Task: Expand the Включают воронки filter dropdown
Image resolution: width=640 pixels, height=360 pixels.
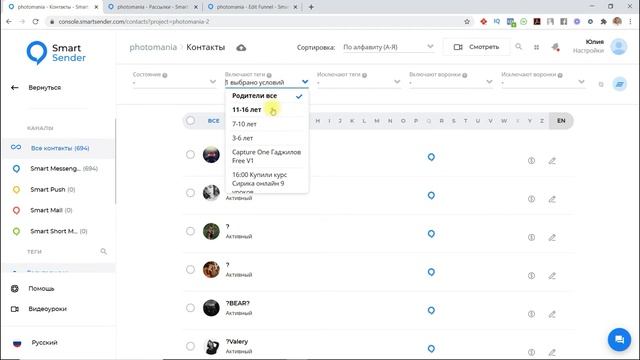Action: [451, 82]
